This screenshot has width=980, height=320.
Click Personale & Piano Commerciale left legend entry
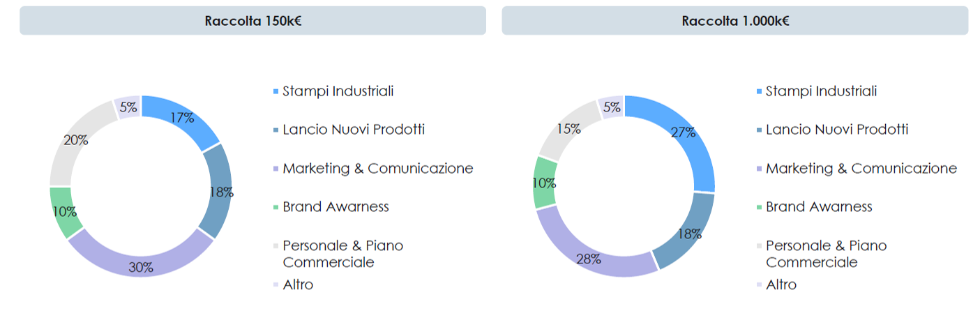pyautogui.click(x=338, y=254)
